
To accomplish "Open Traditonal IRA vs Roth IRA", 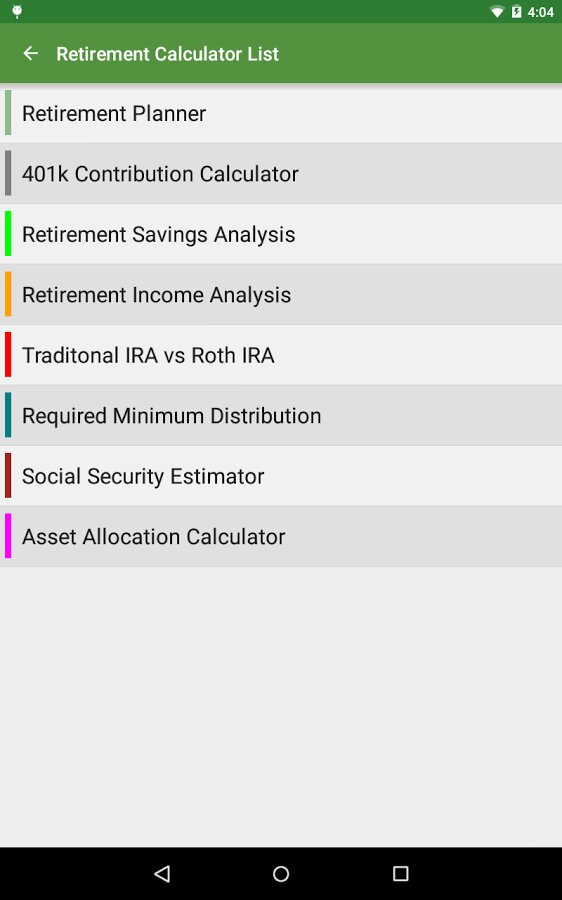I will click(x=281, y=355).
